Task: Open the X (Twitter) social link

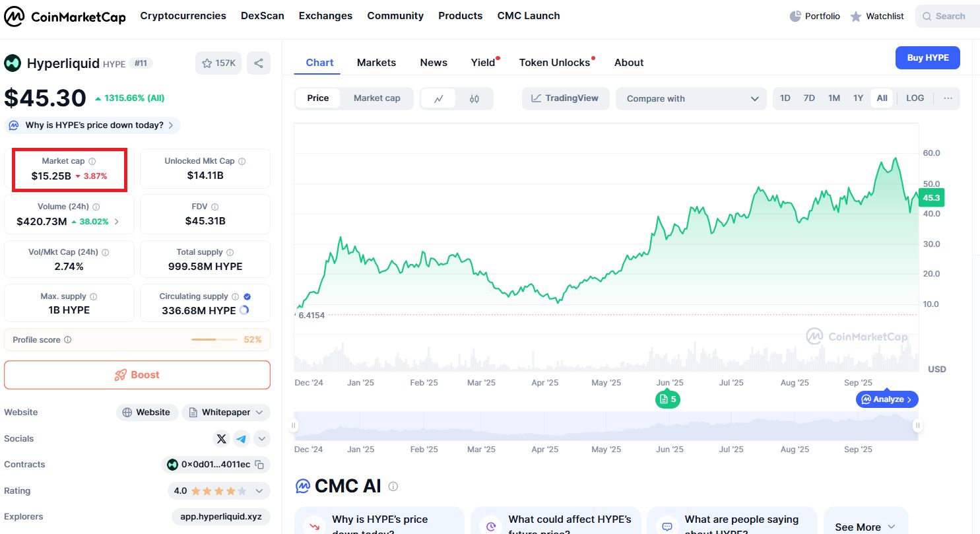Action: (222, 438)
